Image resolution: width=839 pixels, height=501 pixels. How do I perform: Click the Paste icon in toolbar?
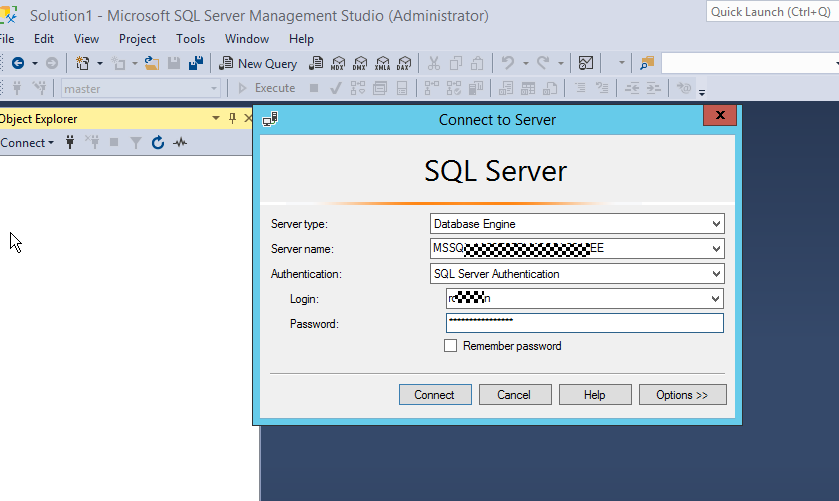click(x=477, y=63)
